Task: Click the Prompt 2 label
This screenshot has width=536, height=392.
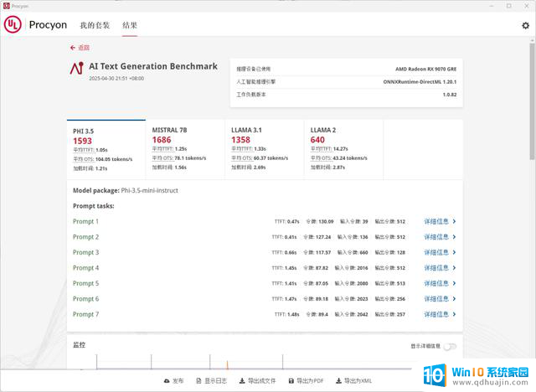Action: 85,237
